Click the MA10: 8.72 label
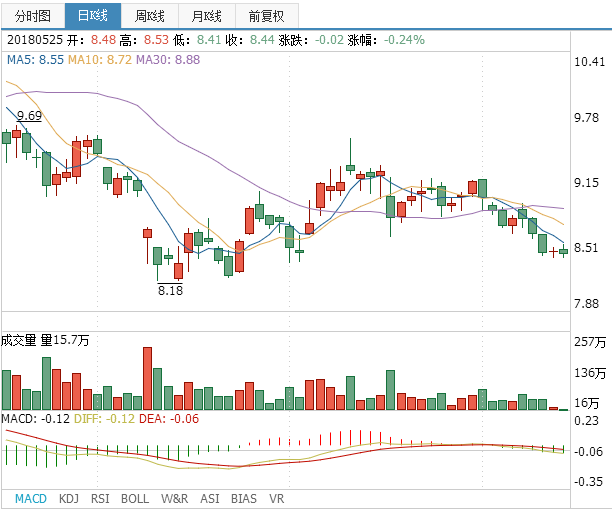This screenshot has width=612, height=511. point(100,60)
